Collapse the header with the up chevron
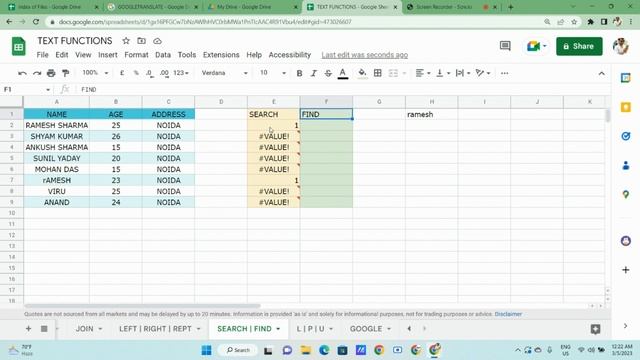This screenshot has width=640, height=360. [602, 73]
